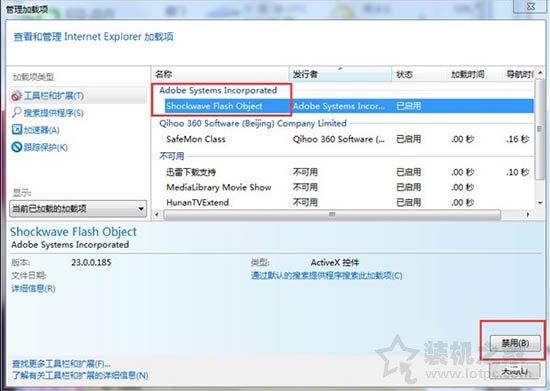
Task: Sort list by 状态 column header
Action: [x=419, y=74]
